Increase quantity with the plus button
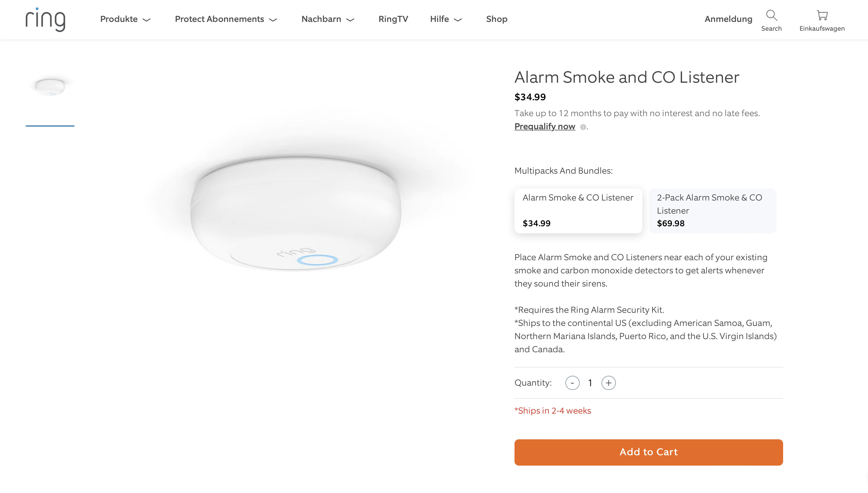 click(608, 383)
